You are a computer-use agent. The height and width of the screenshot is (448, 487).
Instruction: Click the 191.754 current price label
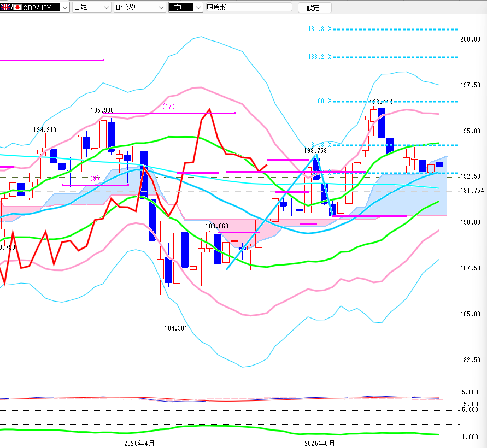tap(472, 191)
